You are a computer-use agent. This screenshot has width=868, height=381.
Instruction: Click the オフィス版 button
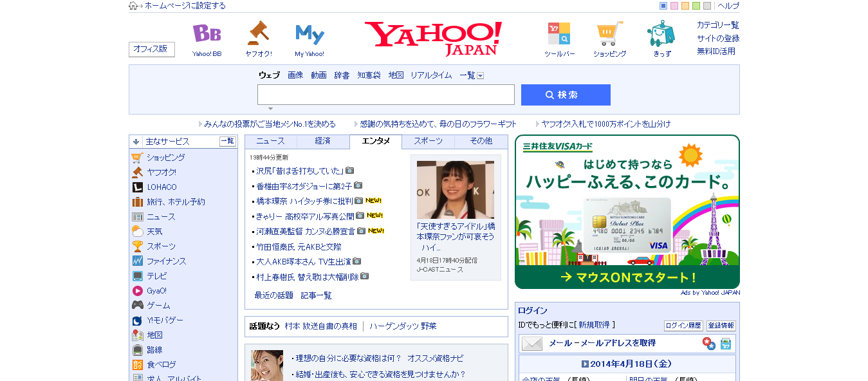coord(151,50)
